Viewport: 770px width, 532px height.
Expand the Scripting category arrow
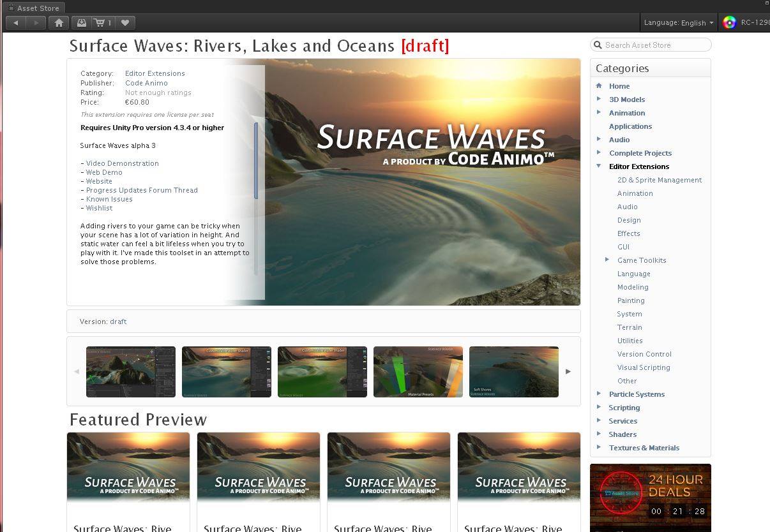[599, 407]
